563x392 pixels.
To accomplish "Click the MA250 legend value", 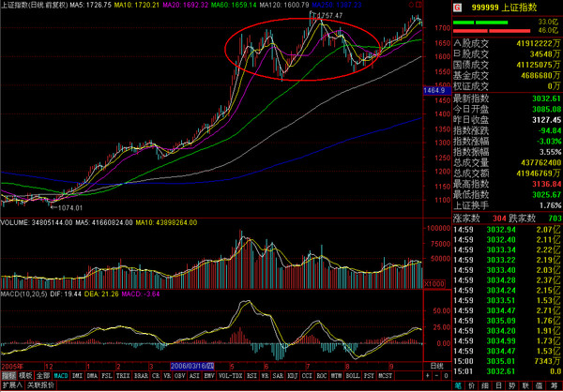I will (x=337, y=5).
